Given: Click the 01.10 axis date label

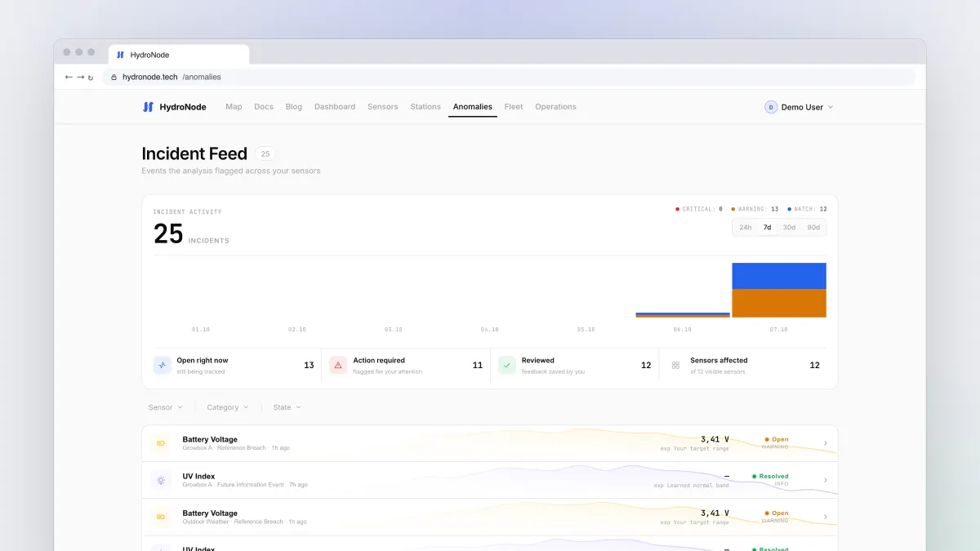Looking at the screenshot, I should (201, 330).
